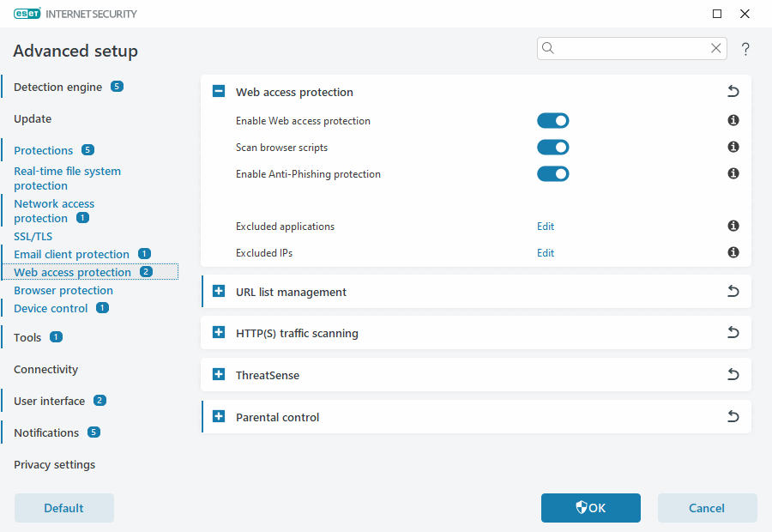Open Detection engine in the sidebar
This screenshot has height=532, width=772.
57,87
